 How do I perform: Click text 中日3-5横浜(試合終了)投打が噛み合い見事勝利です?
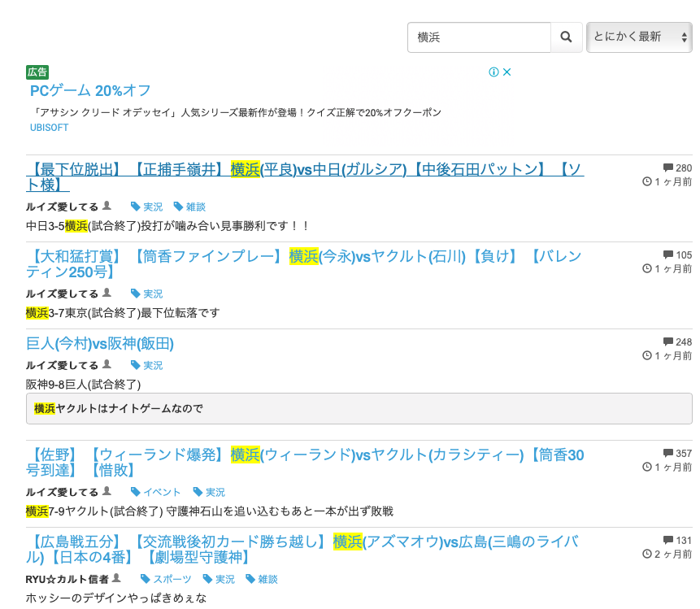point(167,226)
